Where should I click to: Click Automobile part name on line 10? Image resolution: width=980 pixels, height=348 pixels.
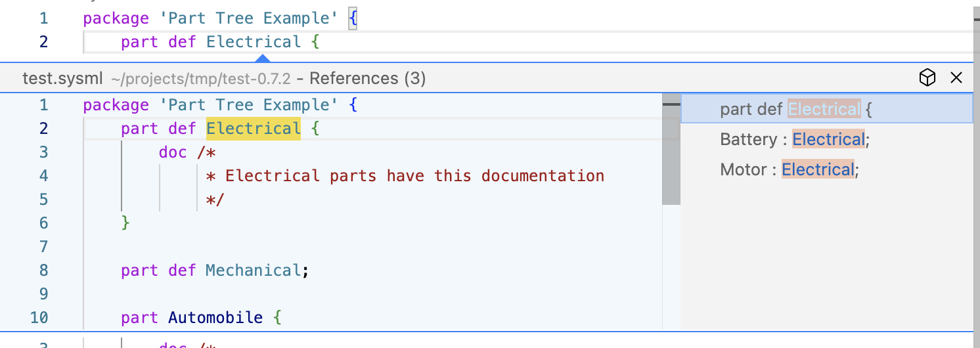[x=215, y=318]
